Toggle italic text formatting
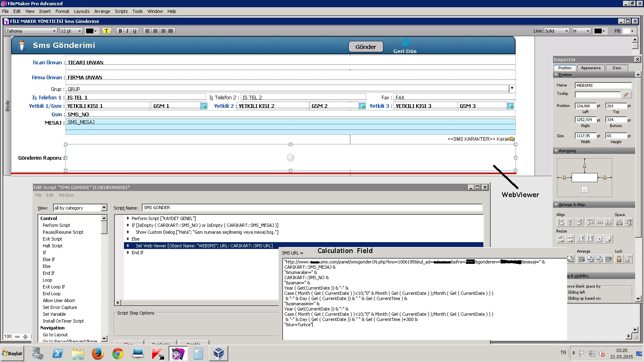 coord(127,31)
